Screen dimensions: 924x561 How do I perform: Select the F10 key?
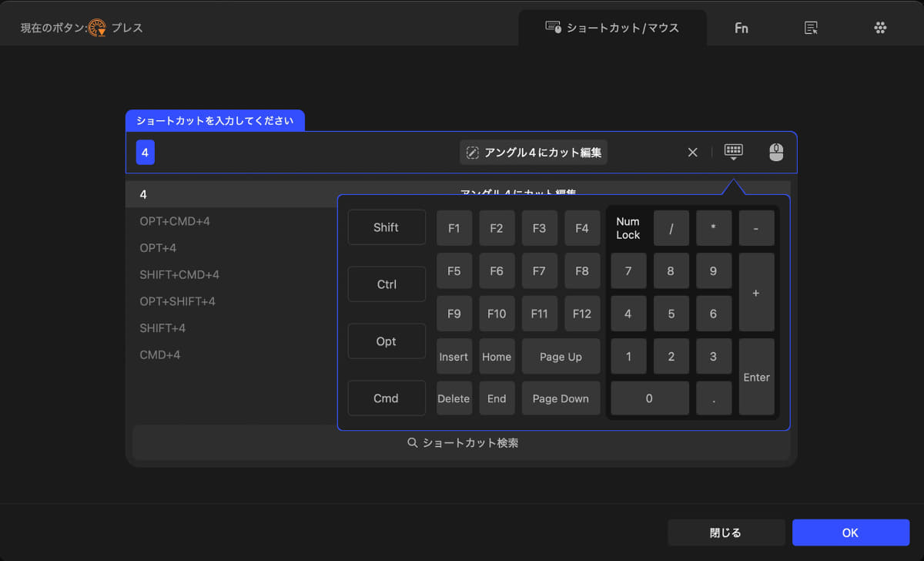click(497, 314)
